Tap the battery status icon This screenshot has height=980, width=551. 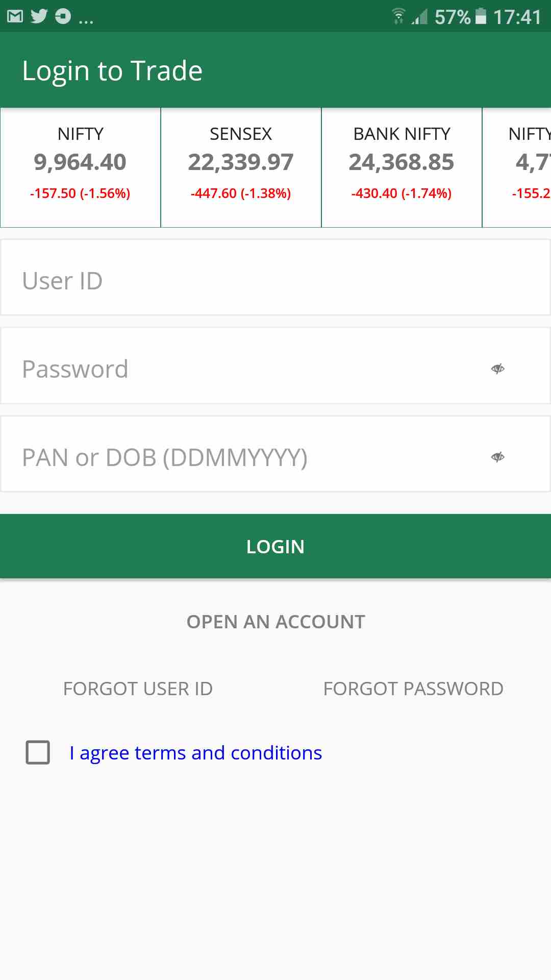click(481, 16)
